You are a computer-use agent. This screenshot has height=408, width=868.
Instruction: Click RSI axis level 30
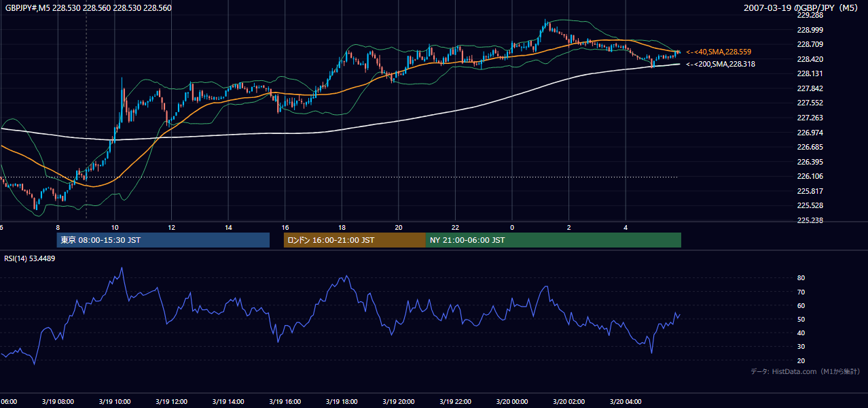point(801,347)
